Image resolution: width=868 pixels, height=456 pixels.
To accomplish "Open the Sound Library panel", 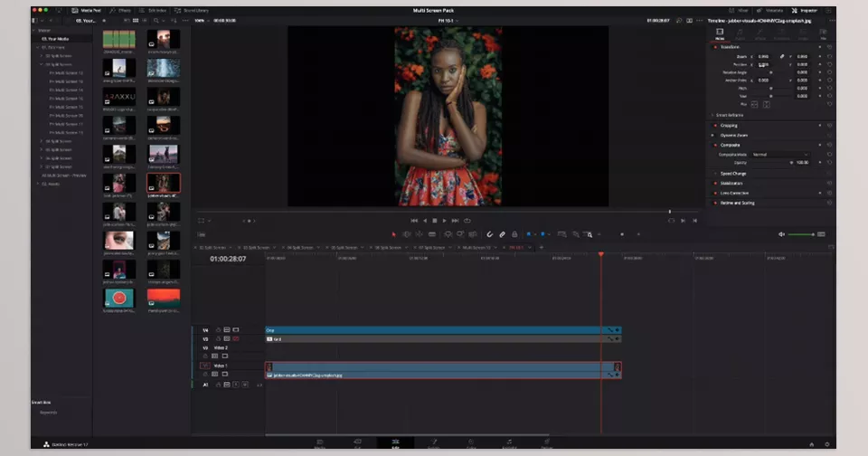I will pyautogui.click(x=193, y=10).
